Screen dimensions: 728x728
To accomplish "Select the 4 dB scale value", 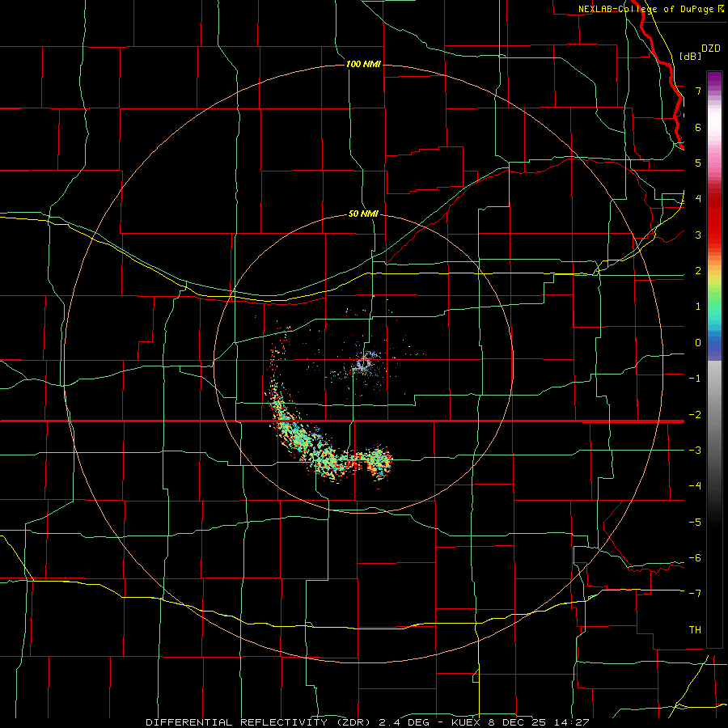I will [x=698, y=198].
